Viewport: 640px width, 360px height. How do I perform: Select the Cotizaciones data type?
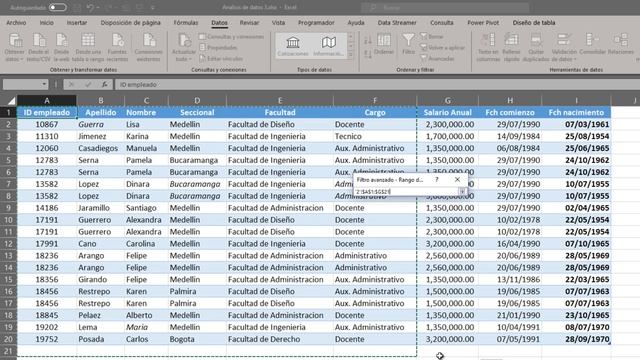point(293,46)
